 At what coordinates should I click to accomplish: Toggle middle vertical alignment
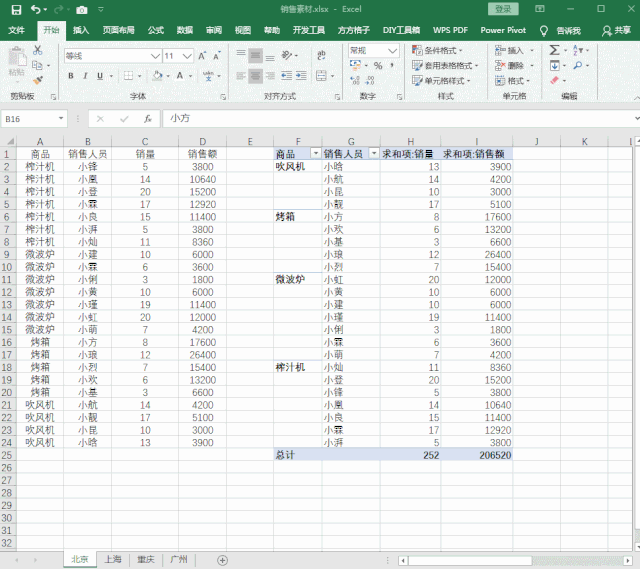256,55
